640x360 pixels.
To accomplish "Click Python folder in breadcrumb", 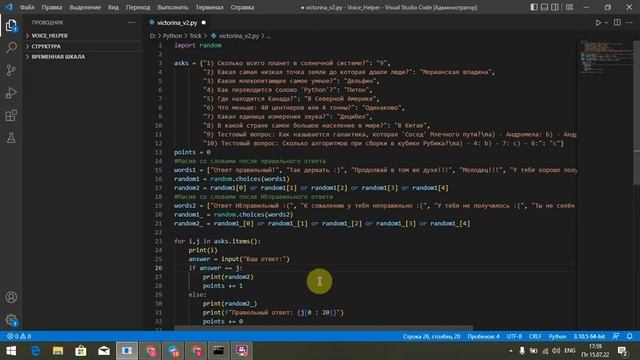I will click(x=172, y=36).
